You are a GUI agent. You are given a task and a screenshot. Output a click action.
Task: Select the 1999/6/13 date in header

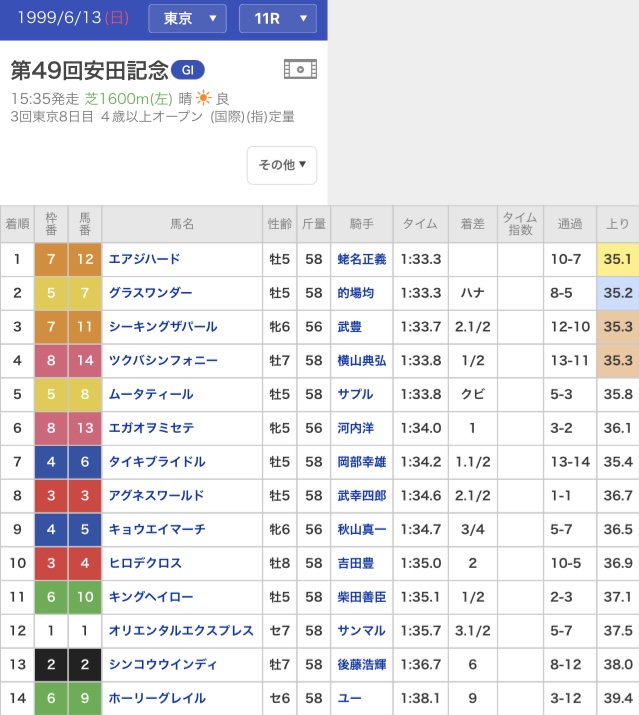tap(66, 19)
